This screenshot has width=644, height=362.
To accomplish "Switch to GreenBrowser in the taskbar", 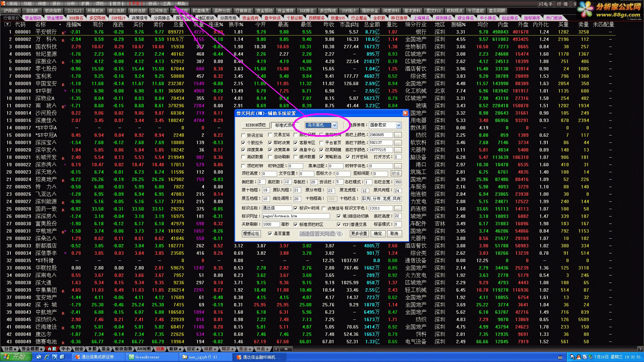I will (x=152, y=357).
